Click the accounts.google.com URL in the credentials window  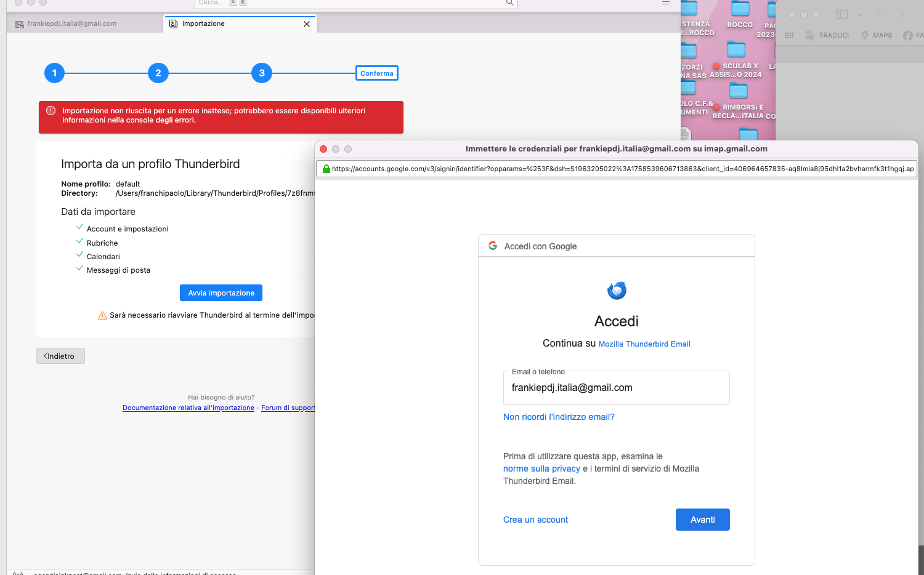tap(623, 169)
